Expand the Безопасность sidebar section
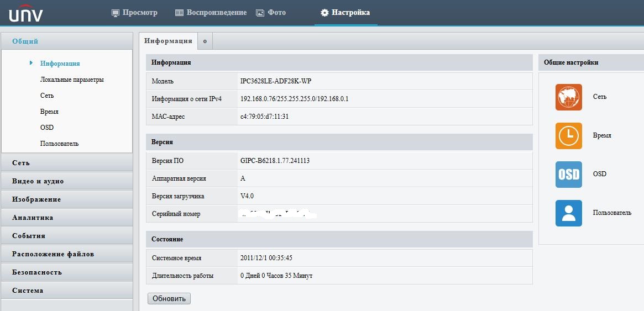 click(x=66, y=272)
